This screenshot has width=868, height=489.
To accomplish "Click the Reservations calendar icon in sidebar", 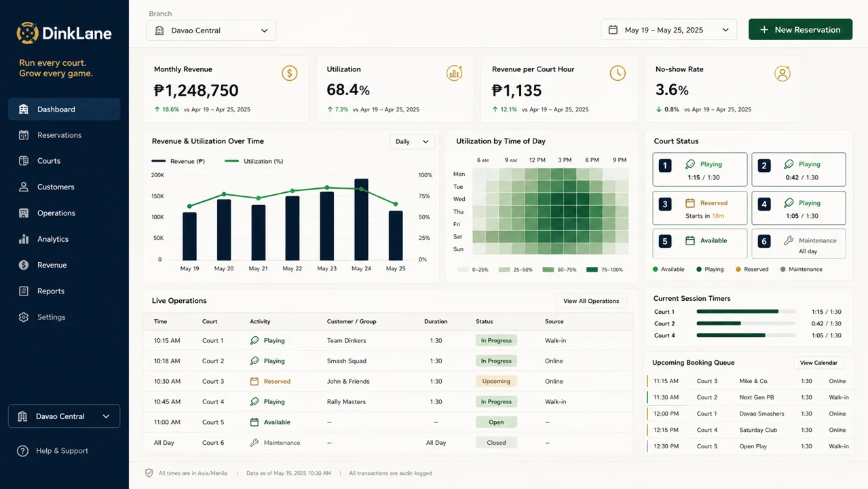I will [24, 135].
